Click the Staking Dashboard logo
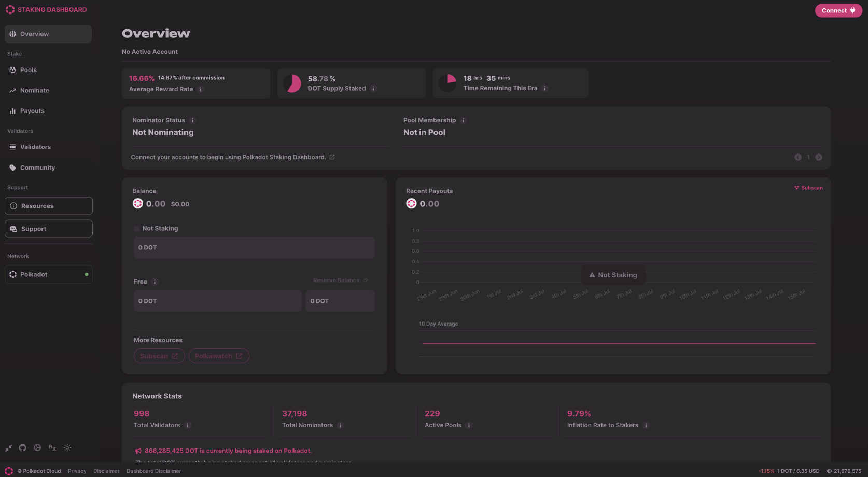 [46, 9]
